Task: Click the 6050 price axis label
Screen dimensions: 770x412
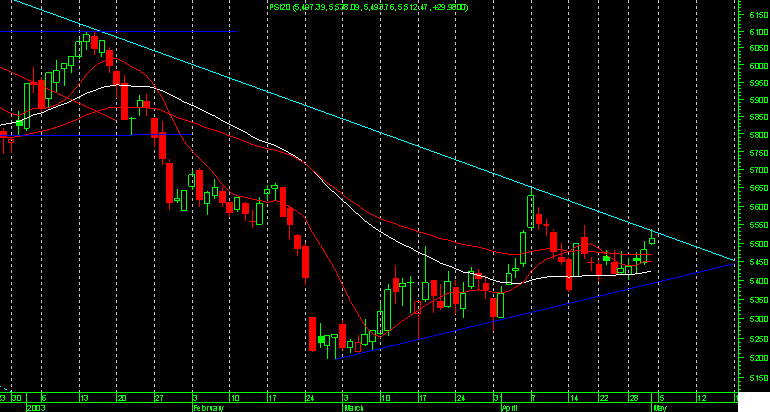Action: click(759, 48)
